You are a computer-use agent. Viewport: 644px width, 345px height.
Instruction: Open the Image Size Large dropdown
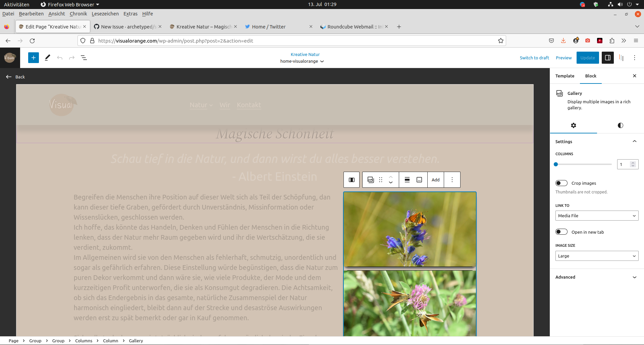(597, 256)
